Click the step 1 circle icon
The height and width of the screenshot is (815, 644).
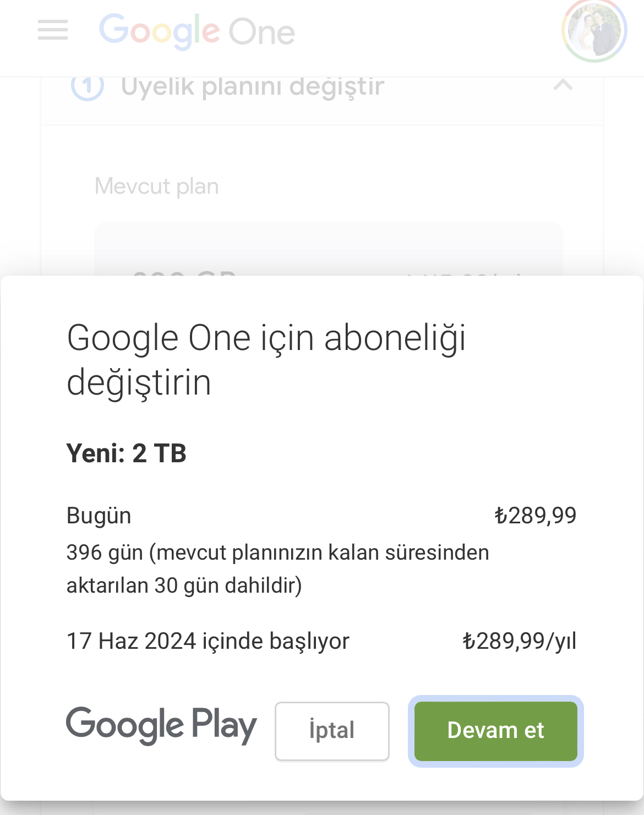[88, 86]
